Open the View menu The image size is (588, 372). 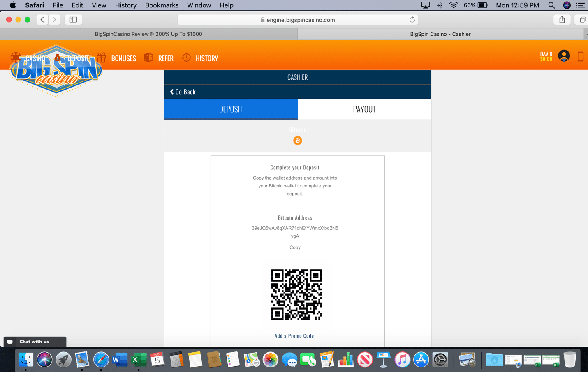tap(99, 5)
